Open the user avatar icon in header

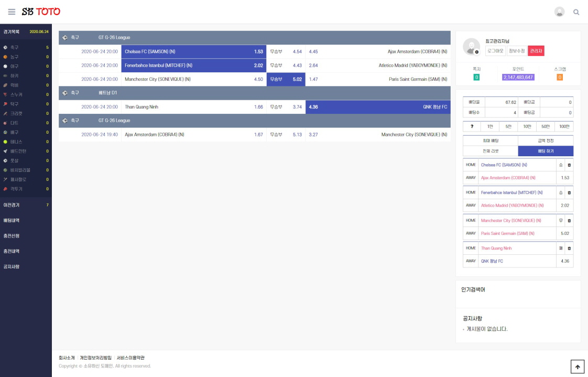(559, 12)
